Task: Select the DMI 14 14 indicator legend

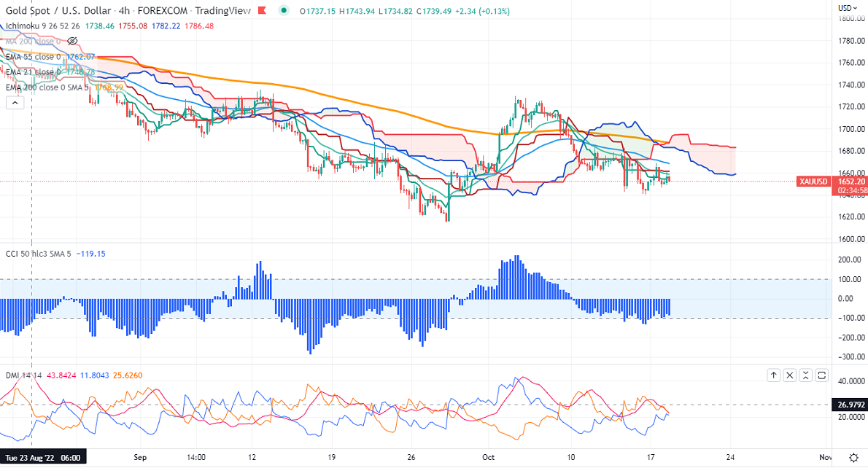Action: tap(24, 375)
